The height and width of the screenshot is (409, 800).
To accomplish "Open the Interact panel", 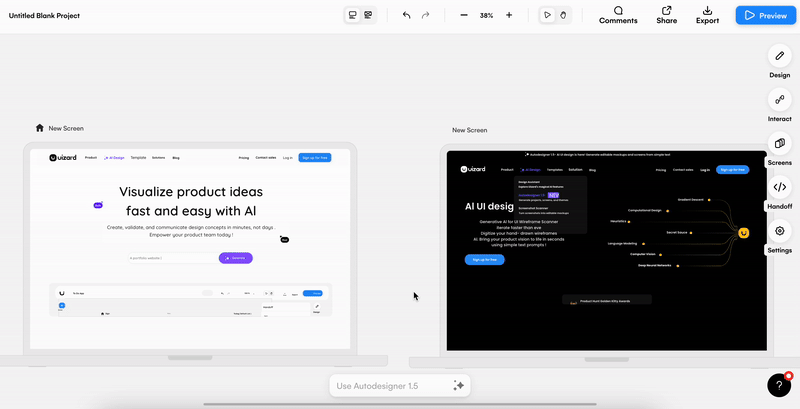I will point(780,105).
